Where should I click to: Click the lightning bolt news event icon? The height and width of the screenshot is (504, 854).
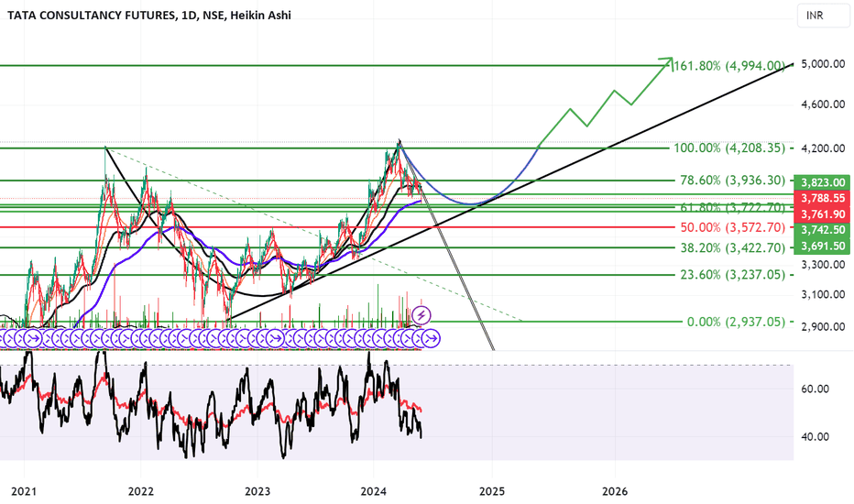[x=422, y=315]
